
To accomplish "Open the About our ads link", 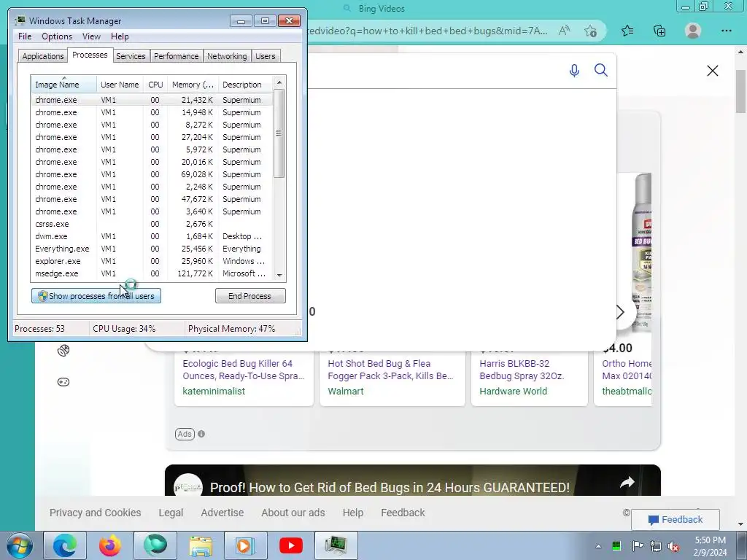I will click(293, 513).
